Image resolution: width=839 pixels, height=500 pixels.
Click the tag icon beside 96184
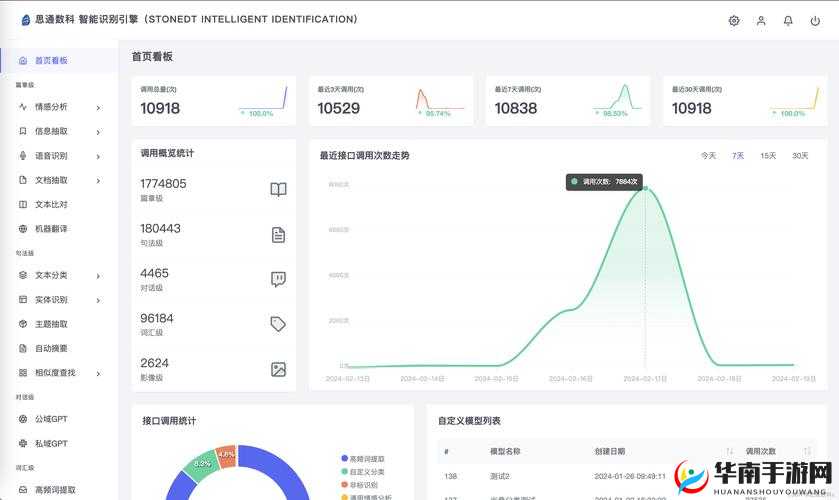click(x=278, y=324)
